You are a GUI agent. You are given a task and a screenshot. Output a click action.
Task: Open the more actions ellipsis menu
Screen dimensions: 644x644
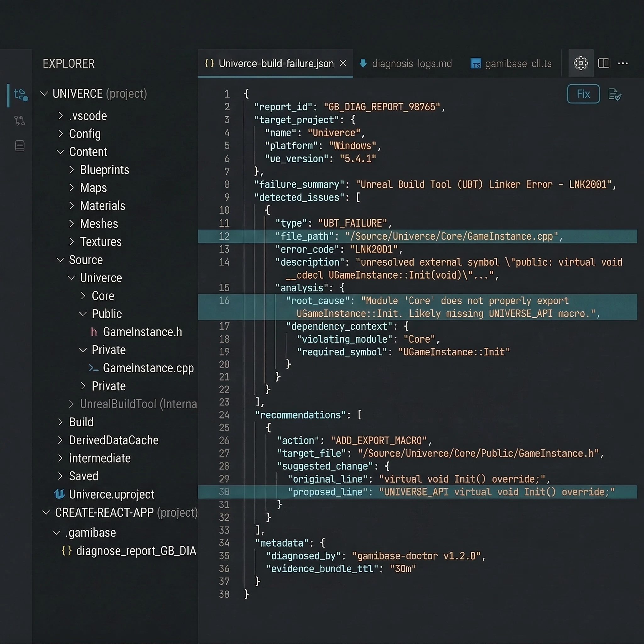click(623, 63)
